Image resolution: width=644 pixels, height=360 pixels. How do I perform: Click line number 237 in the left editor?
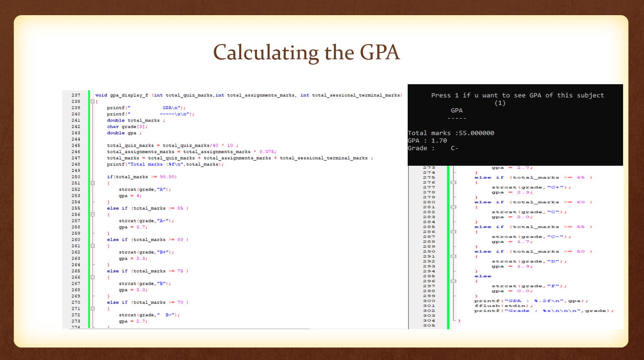76,95
